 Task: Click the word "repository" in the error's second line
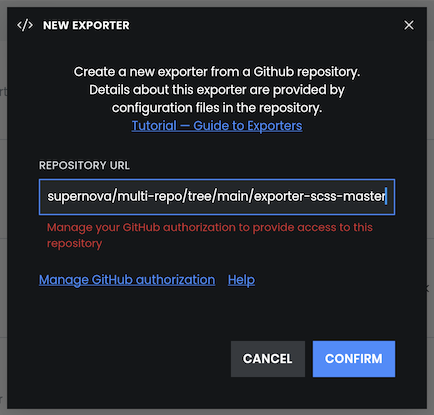[x=74, y=243]
